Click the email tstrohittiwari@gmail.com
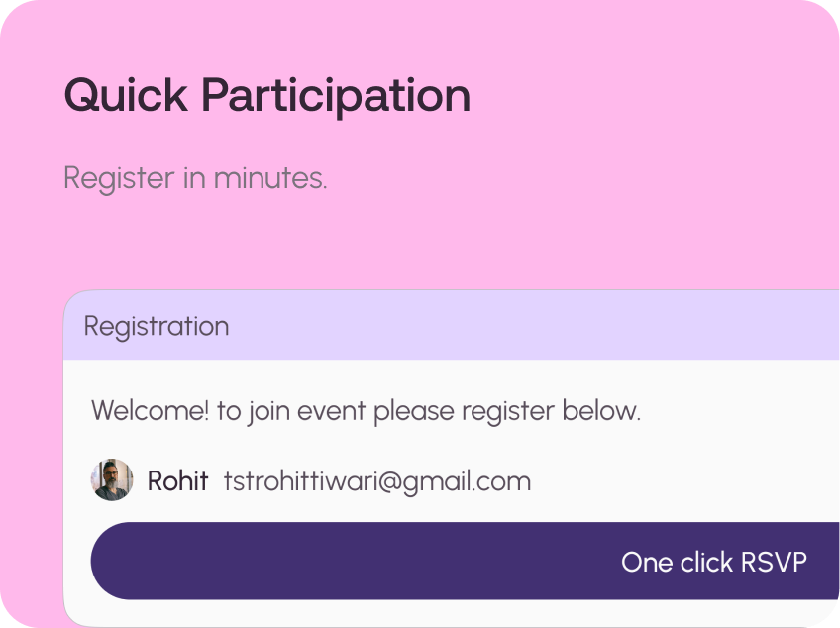 376,481
